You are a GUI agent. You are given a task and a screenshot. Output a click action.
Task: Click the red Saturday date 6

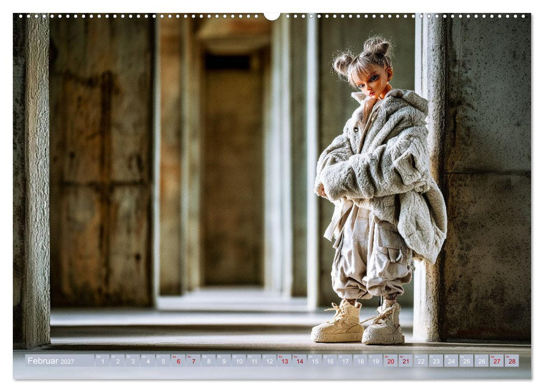(178, 361)
